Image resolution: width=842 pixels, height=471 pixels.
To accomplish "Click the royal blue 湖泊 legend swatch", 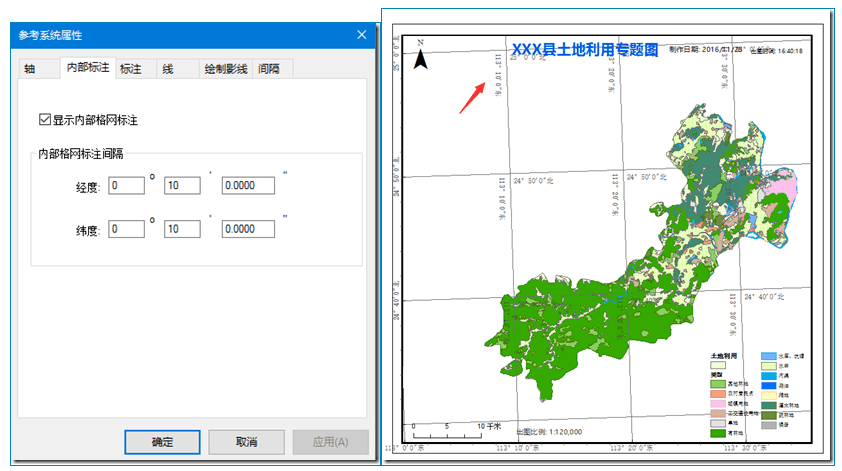I will point(768,386).
